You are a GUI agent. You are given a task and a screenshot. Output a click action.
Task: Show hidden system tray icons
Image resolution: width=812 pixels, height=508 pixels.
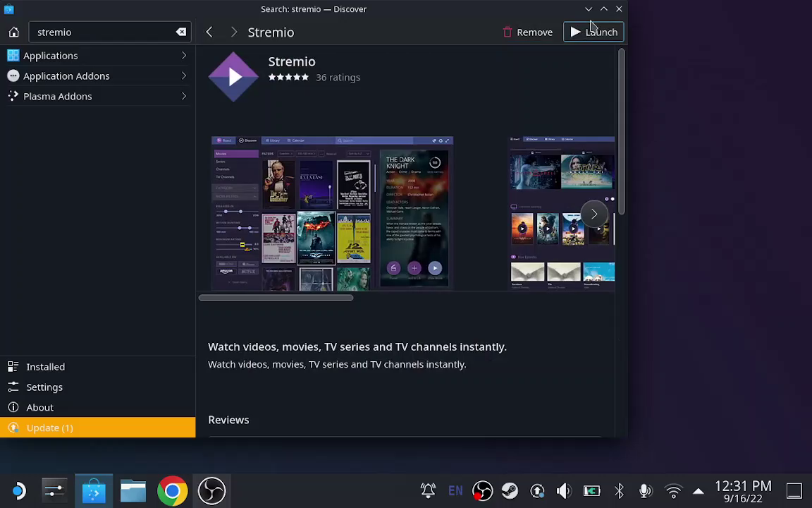(x=698, y=491)
